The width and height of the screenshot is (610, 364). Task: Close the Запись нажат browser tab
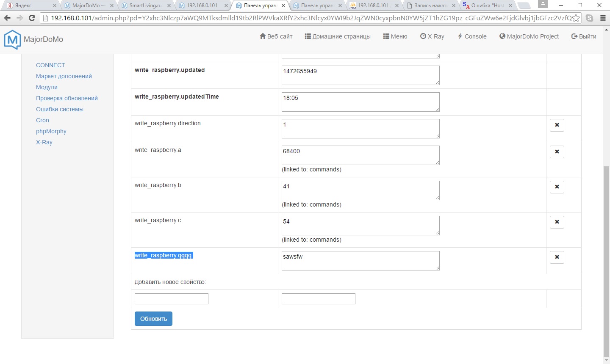point(454,6)
